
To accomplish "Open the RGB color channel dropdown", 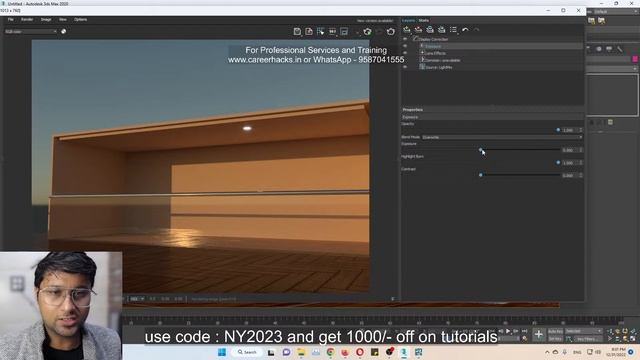I will 31,31.
